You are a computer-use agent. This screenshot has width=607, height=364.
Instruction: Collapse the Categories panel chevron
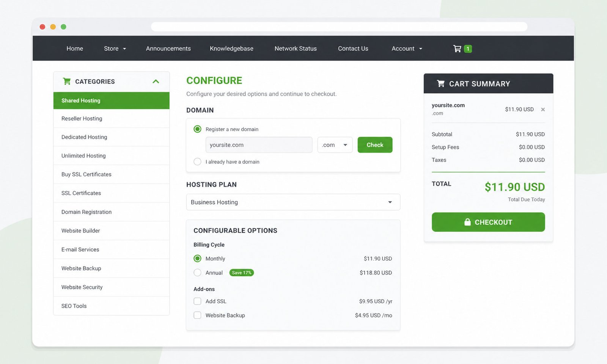[156, 82]
